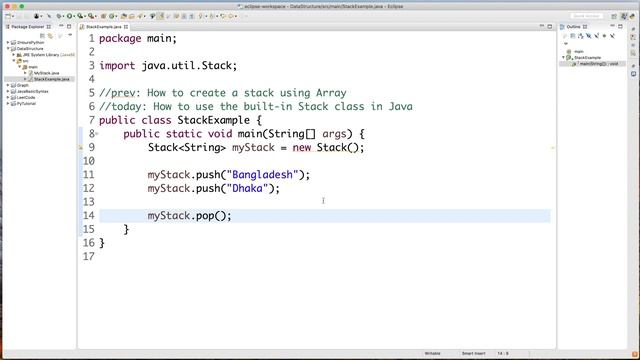Expand the Graph project

pyautogui.click(x=8, y=85)
